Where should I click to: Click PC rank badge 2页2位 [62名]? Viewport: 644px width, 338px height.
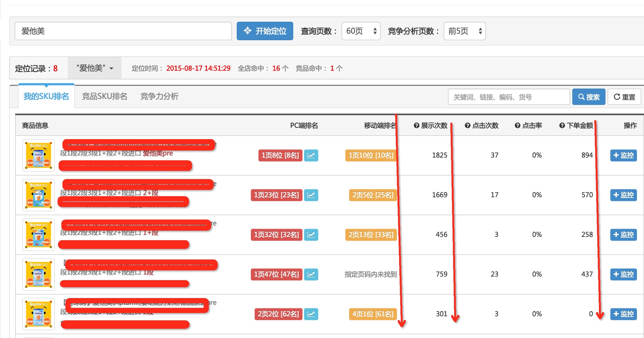[x=278, y=314]
